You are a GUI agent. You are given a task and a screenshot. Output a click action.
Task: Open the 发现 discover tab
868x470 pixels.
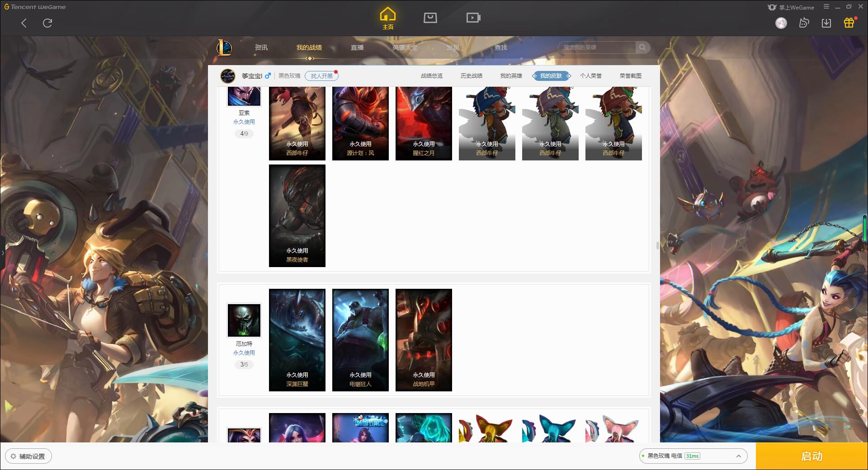(453, 47)
